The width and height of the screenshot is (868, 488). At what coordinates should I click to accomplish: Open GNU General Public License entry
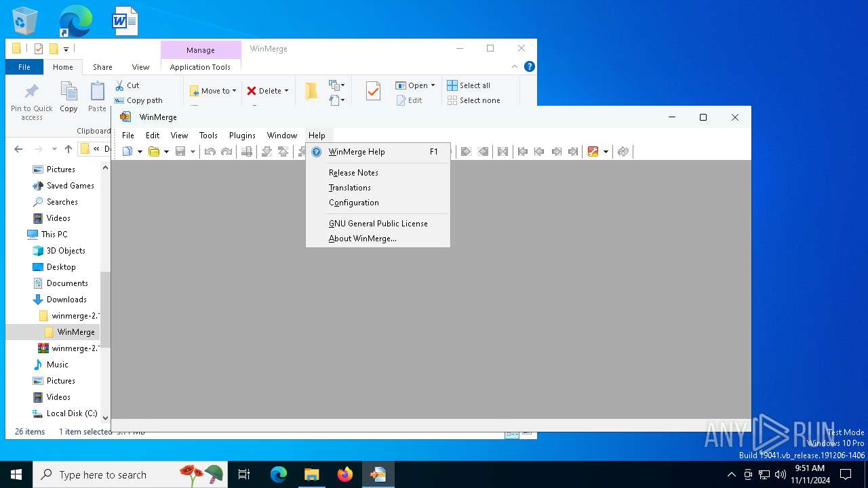(378, 224)
